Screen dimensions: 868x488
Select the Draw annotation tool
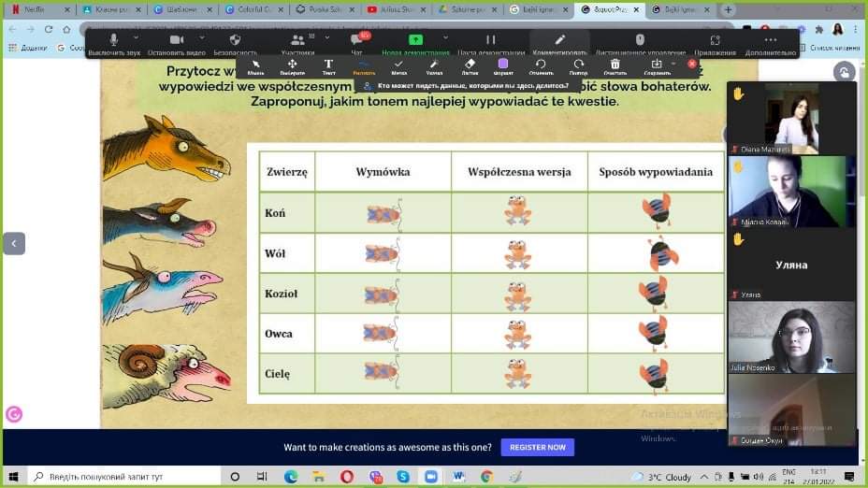click(364, 67)
